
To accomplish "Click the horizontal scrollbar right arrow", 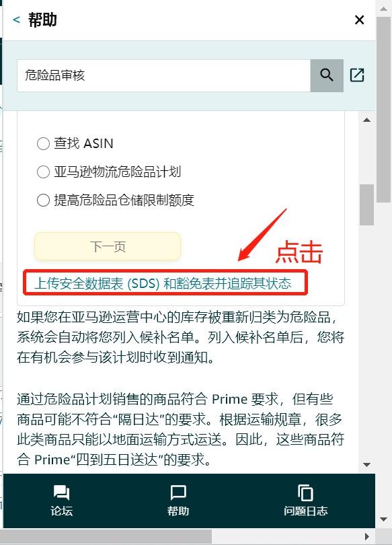I will click(367, 536).
